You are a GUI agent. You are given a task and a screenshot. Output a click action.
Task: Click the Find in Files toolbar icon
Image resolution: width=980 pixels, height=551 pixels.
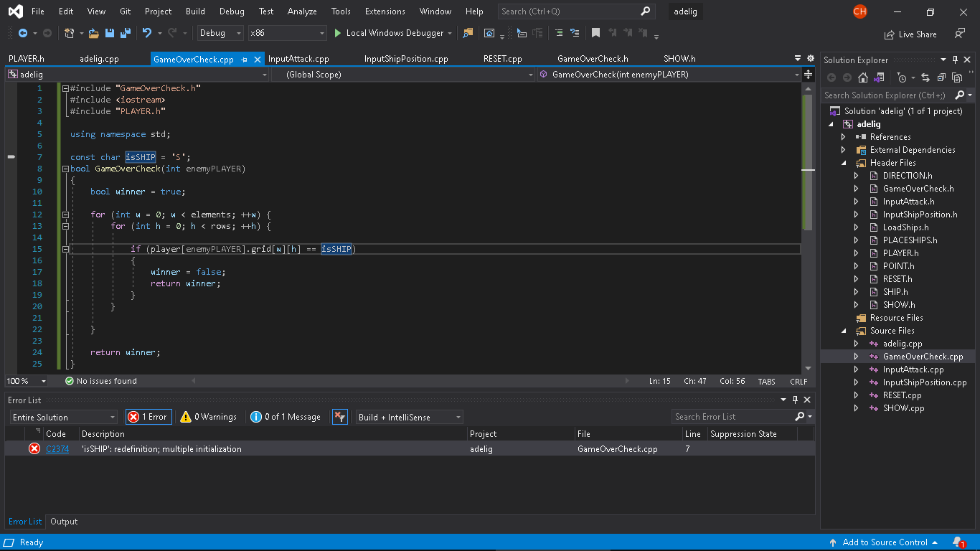pos(468,33)
